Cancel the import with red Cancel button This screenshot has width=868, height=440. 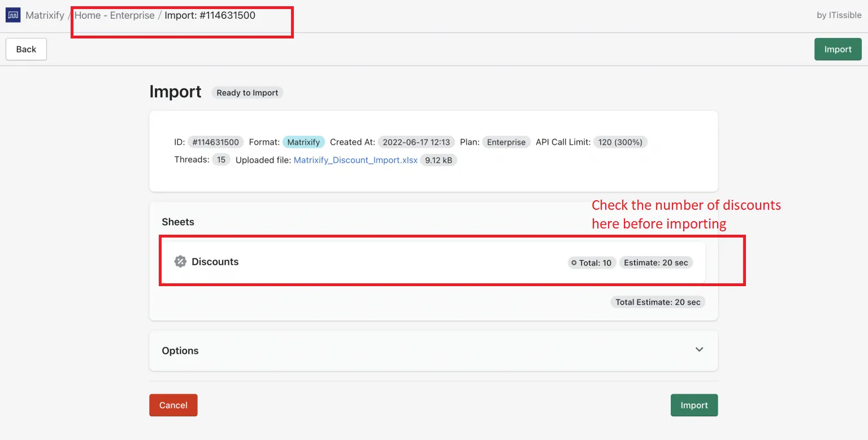tap(173, 405)
